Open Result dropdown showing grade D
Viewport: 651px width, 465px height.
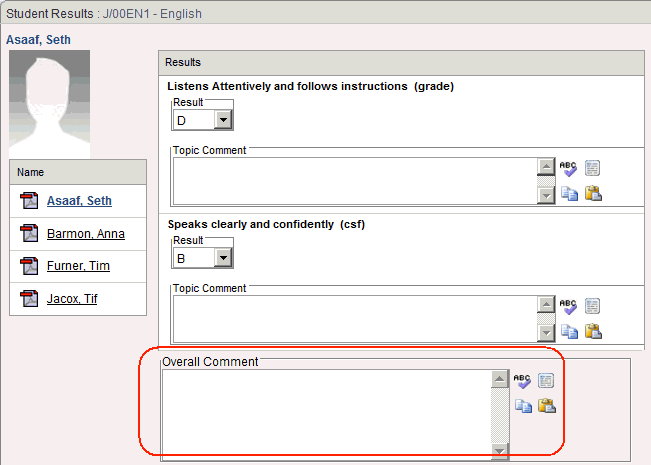click(x=203, y=120)
